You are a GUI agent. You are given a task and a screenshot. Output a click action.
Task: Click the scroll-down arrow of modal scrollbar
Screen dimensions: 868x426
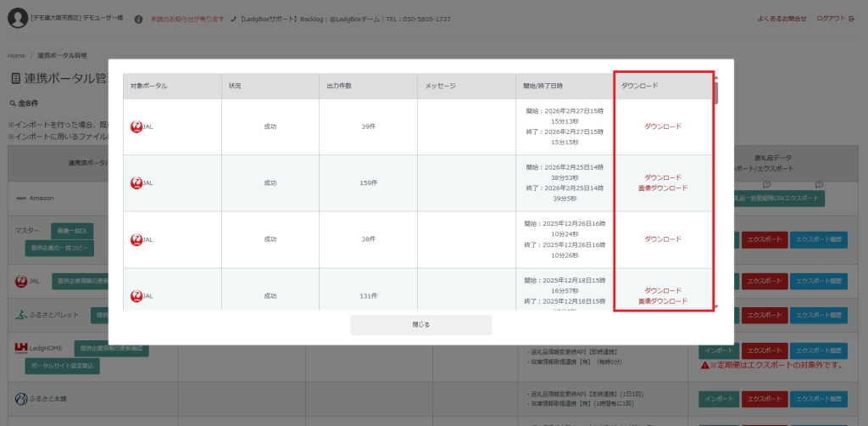[716, 306]
